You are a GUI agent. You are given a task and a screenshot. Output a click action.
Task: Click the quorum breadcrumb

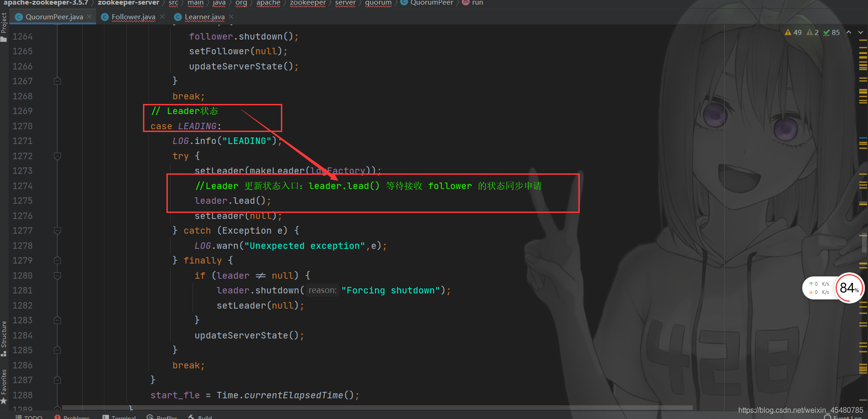click(x=378, y=3)
